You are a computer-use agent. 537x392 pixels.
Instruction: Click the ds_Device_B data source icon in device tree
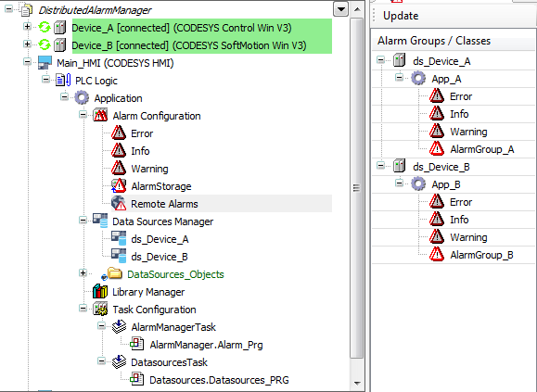coord(119,256)
